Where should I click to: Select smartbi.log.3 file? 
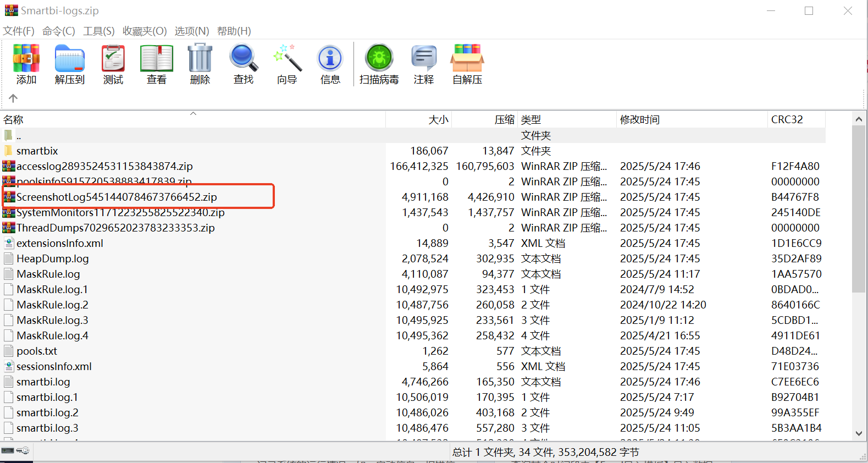[x=47, y=428]
